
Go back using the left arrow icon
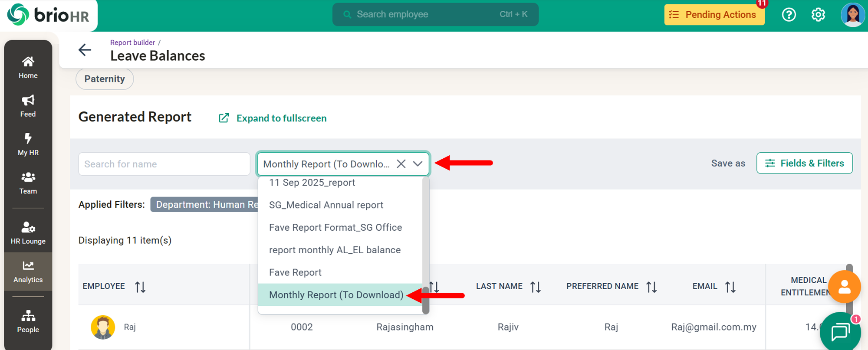coord(85,50)
